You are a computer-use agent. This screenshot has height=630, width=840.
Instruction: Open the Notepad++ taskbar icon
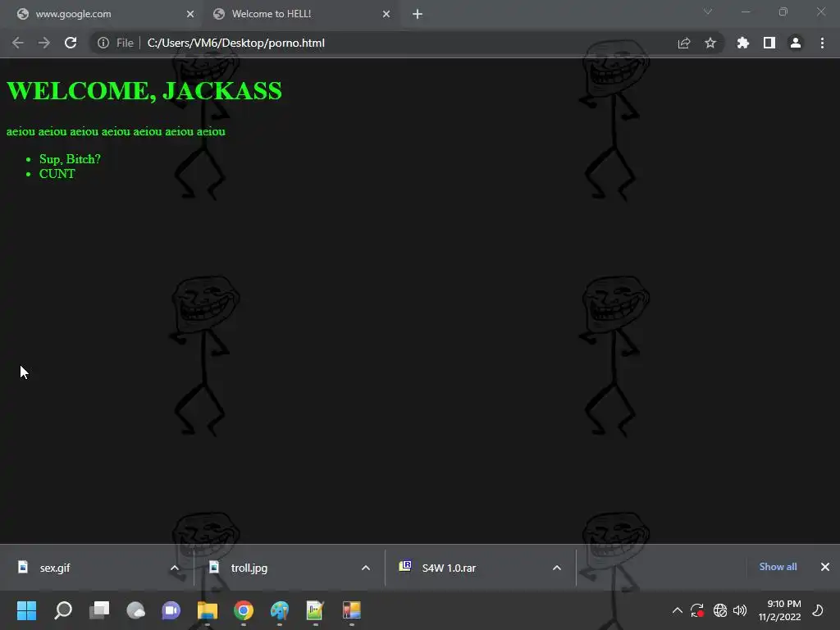pyautogui.click(x=316, y=610)
